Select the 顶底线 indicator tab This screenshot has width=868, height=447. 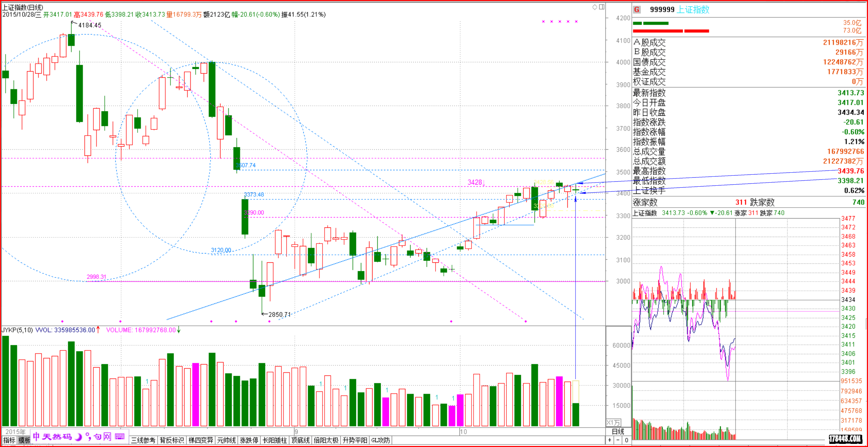pyautogui.click(x=300, y=440)
